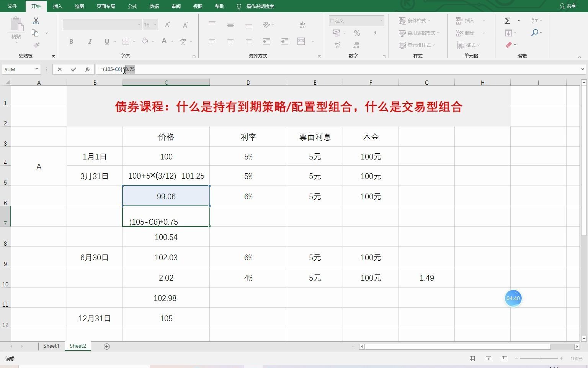Click the Top Align icon
The width and height of the screenshot is (588, 368).
pyautogui.click(x=212, y=24)
